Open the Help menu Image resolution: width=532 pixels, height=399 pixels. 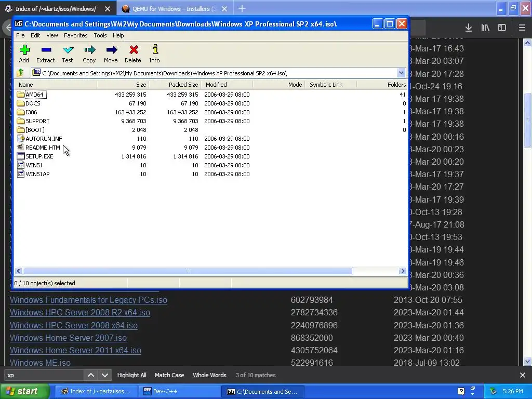[x=118, y=35]
